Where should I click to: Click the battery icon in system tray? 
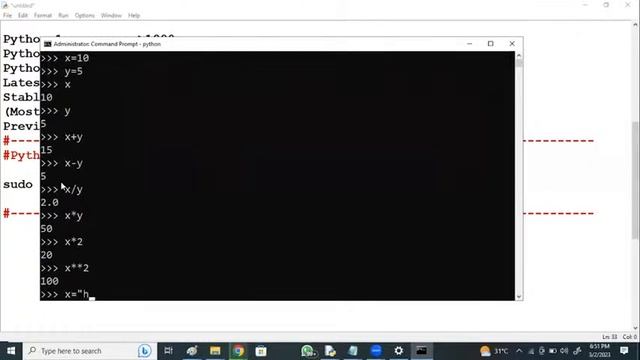[x=553, y=351]
